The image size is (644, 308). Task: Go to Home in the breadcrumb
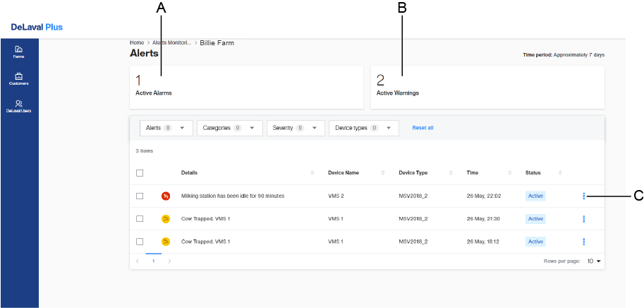pyautogui.click(x=137, y=43)
